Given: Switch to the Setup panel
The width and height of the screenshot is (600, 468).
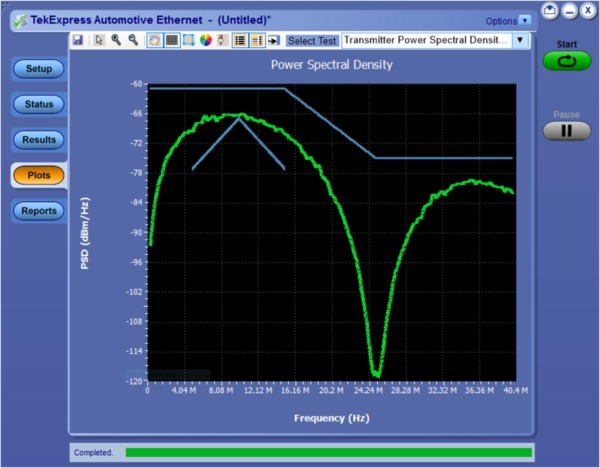Looking at the screenshot, I should (x=39, y=69).
